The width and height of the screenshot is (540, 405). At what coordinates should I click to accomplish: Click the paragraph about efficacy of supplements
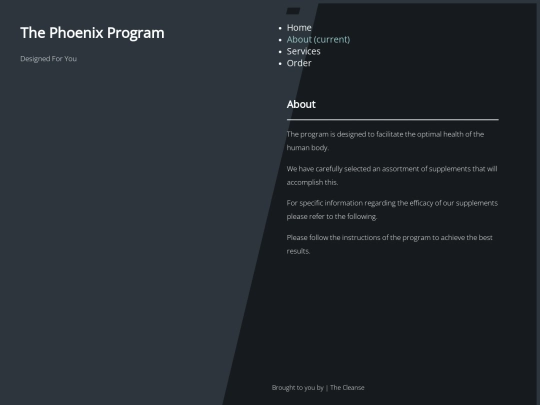(392, 210)
